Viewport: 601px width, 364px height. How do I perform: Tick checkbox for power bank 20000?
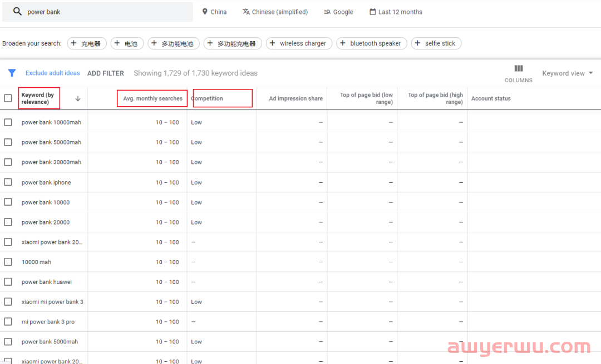[x=8, y=222]
